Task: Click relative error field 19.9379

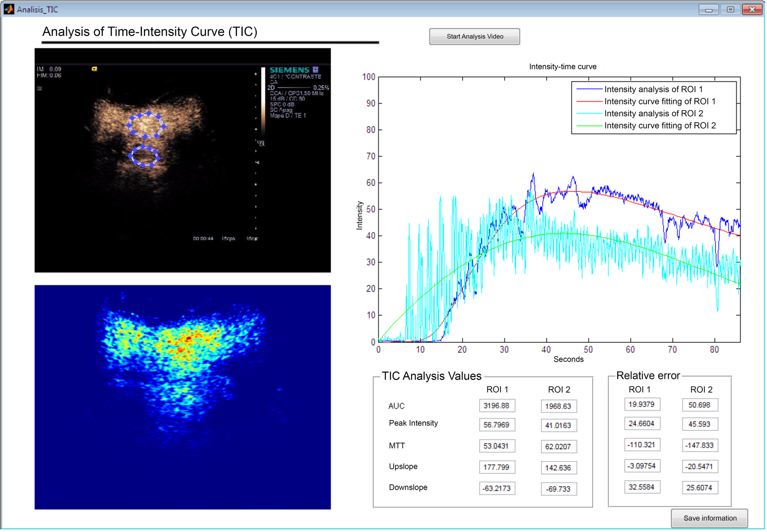Action: click(x=642, y=404)
